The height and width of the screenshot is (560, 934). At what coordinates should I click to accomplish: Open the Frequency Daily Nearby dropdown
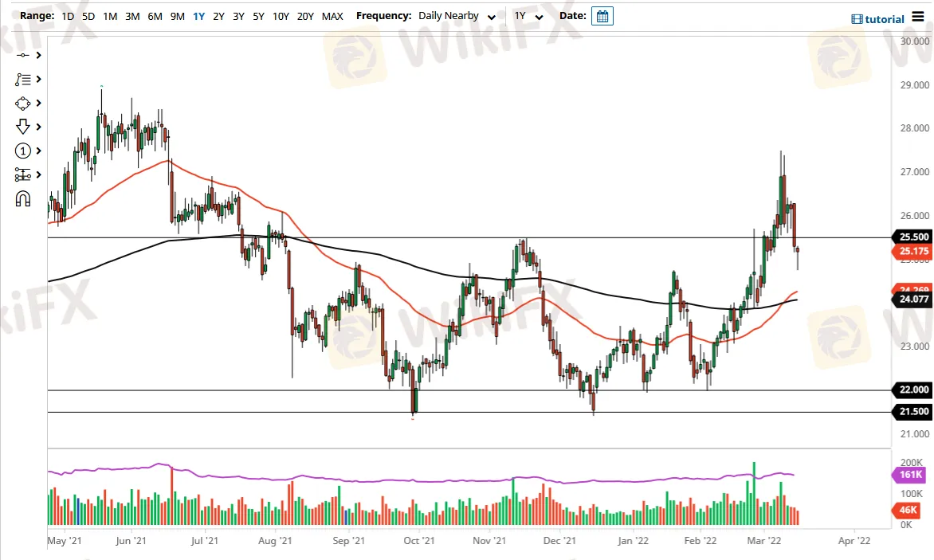coord(457,16)
